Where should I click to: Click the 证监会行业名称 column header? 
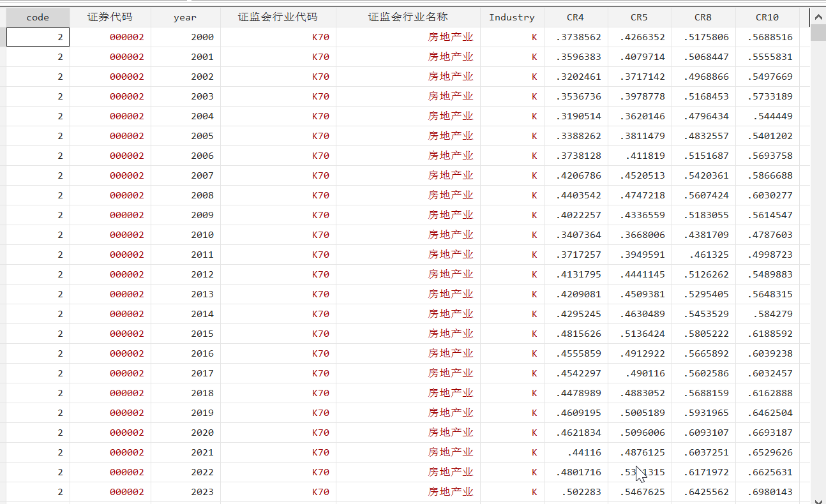pos(408,17)
